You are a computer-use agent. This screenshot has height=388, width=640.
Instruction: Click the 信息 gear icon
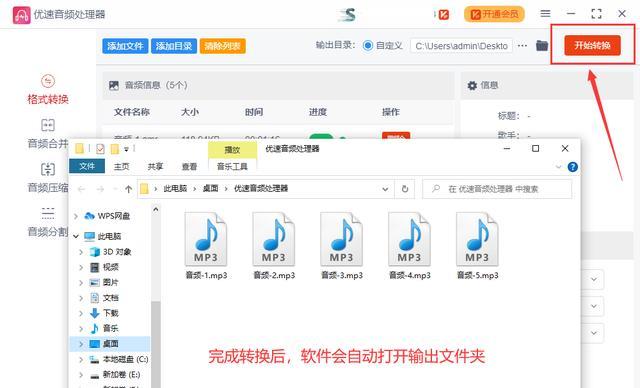click(x=472, y=85)
